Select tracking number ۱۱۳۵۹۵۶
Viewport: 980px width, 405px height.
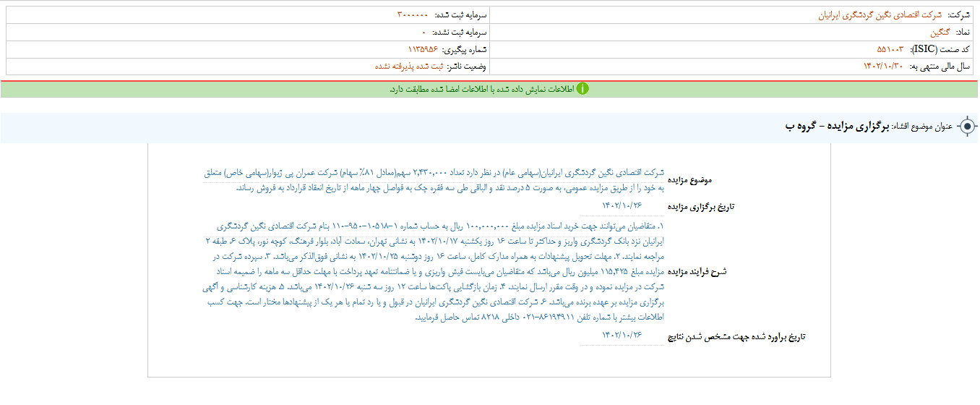pos(424,50)
